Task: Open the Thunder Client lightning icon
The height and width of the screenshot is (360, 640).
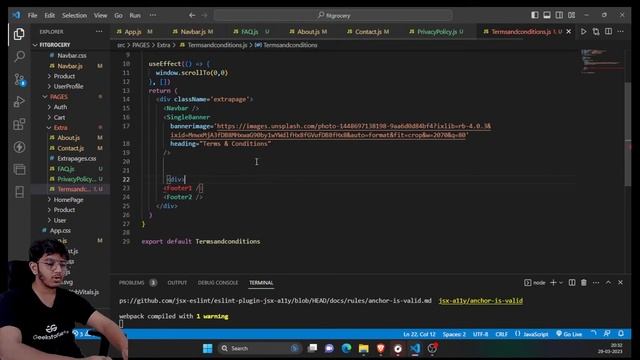Action: (x=19, y=147)
